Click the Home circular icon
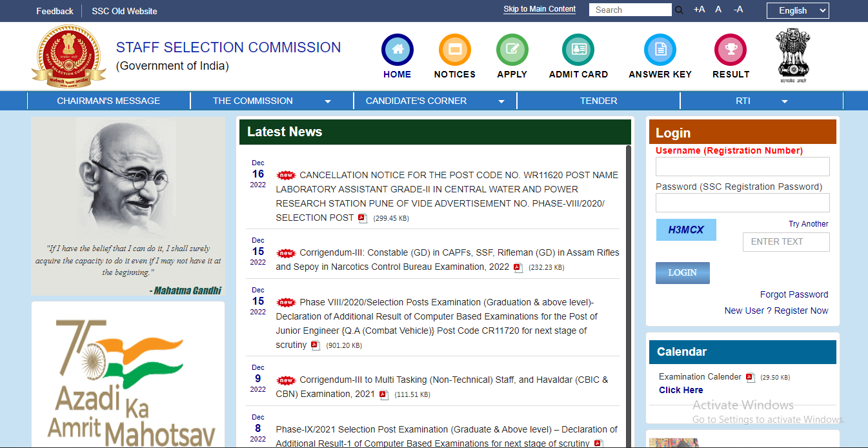 398,50
